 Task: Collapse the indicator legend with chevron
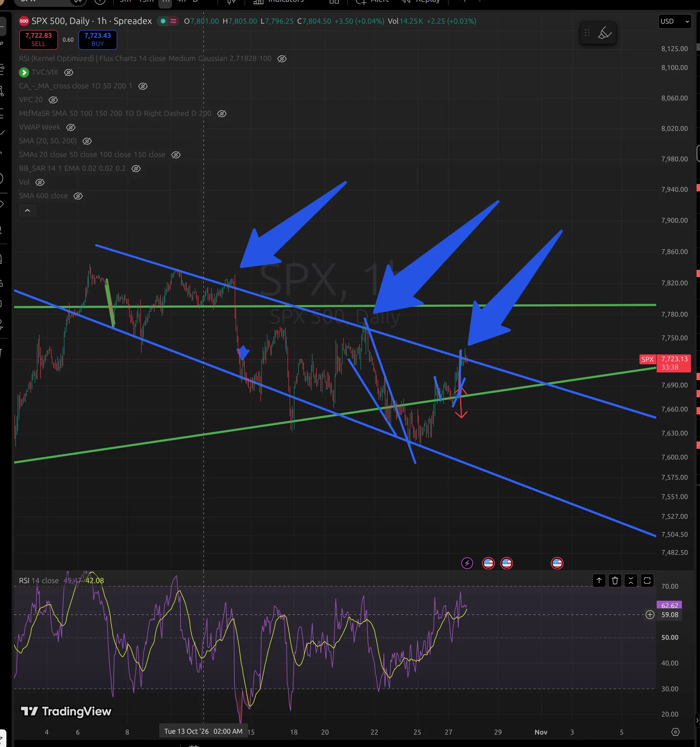(x=27, y=210)
